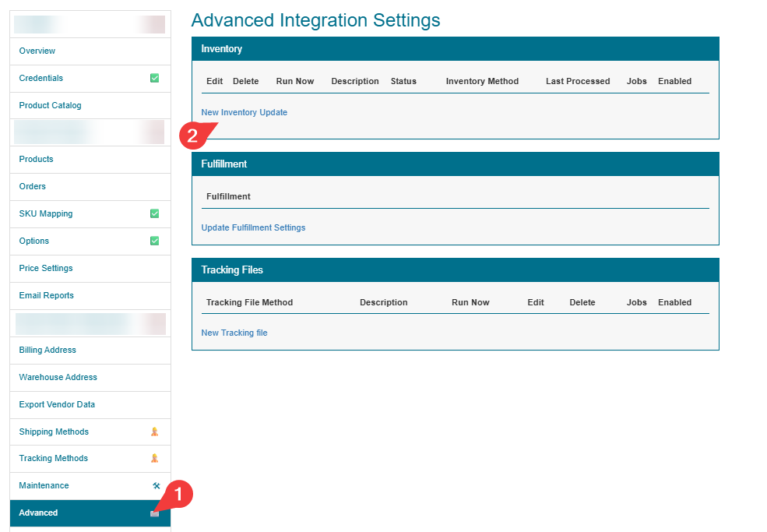Viewport: 767px width, 532px height.
Task: Click the Update Fulfillment Settings link
Action: click(x=253, y=227)
